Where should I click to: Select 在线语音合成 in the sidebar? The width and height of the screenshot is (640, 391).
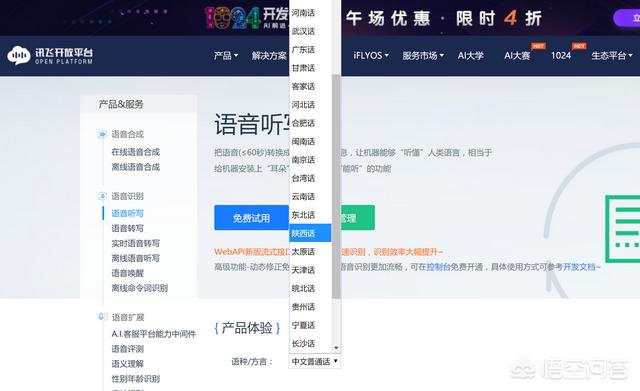[136, 152]
